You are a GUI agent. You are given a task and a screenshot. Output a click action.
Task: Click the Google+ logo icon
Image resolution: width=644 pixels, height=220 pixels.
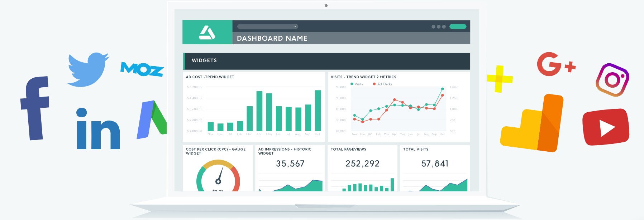pyautogui.click(x=556, y=64)
